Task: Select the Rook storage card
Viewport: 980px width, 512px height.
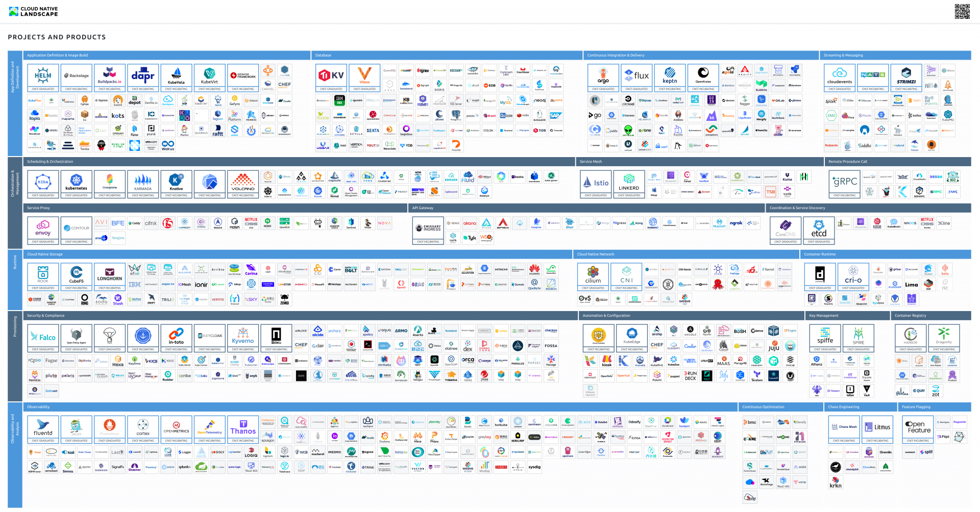Action: [x=43, y=277]
